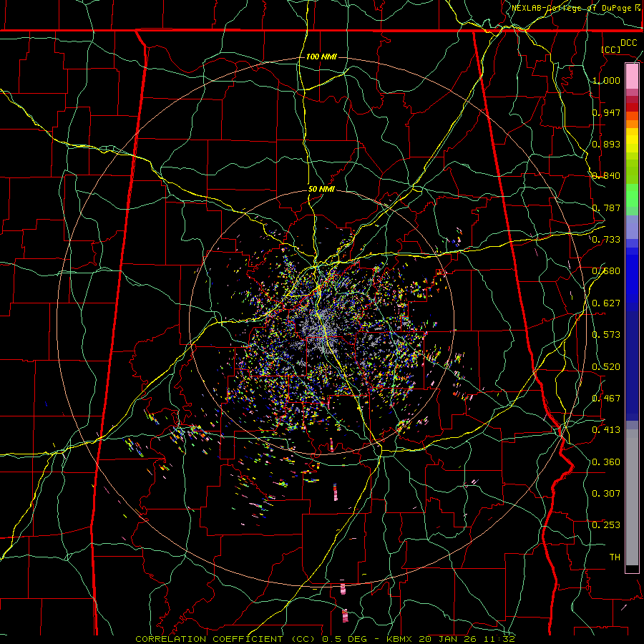Click the bright green segment of color bar
This screenshot has width=644, height=644.
632,195
